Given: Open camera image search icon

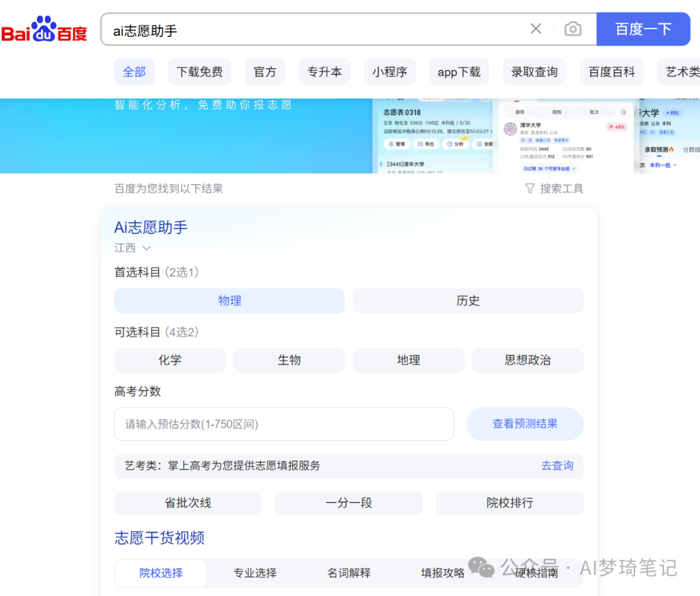Looking at the screenshot, I should click(x=573, y=29).
